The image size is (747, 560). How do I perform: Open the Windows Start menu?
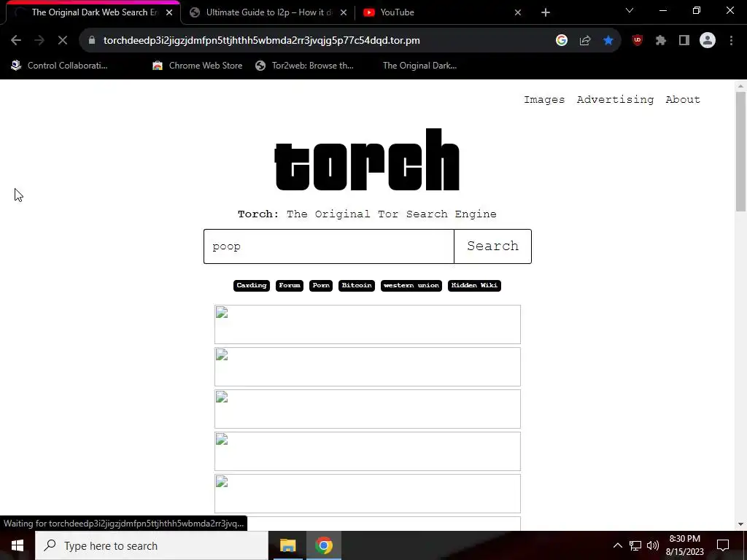pos(18,545)
